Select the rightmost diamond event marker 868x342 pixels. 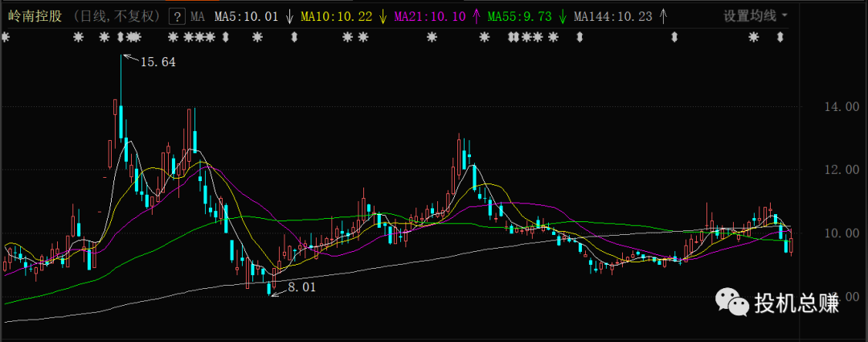780,37
